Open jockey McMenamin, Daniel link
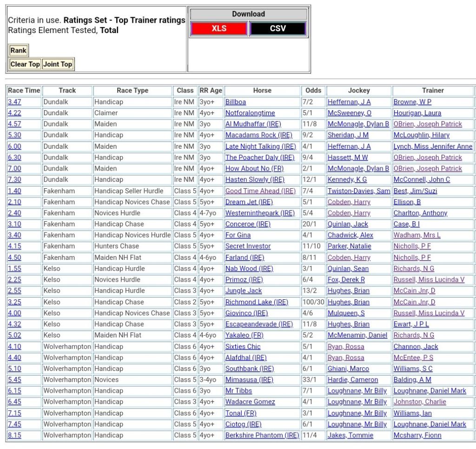The width and height of the screenshot is (476, 449). point(357,335)
